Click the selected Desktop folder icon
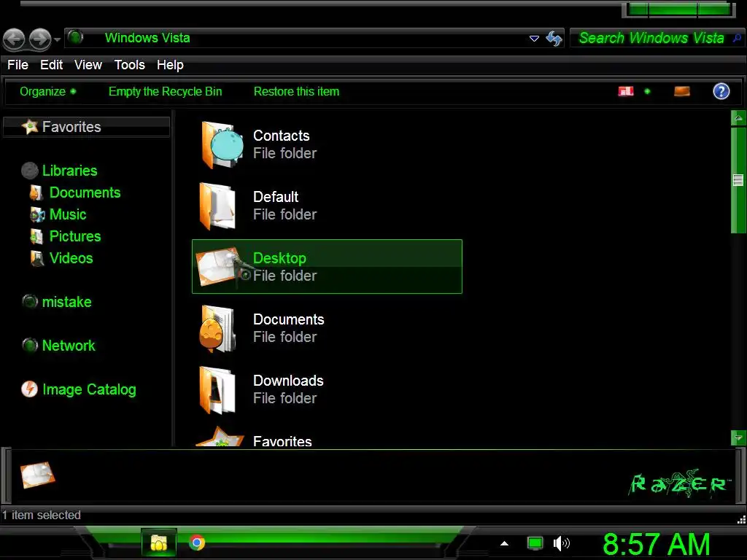Image resolution: width=747 pixels, height=560 pixels. coord(222,267)
